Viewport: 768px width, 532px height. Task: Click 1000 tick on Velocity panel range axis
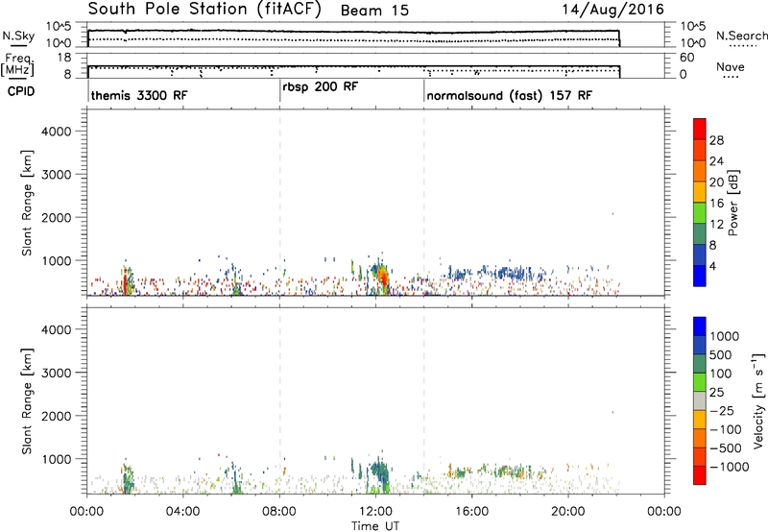pyautogui.click(x=56, y=459)
